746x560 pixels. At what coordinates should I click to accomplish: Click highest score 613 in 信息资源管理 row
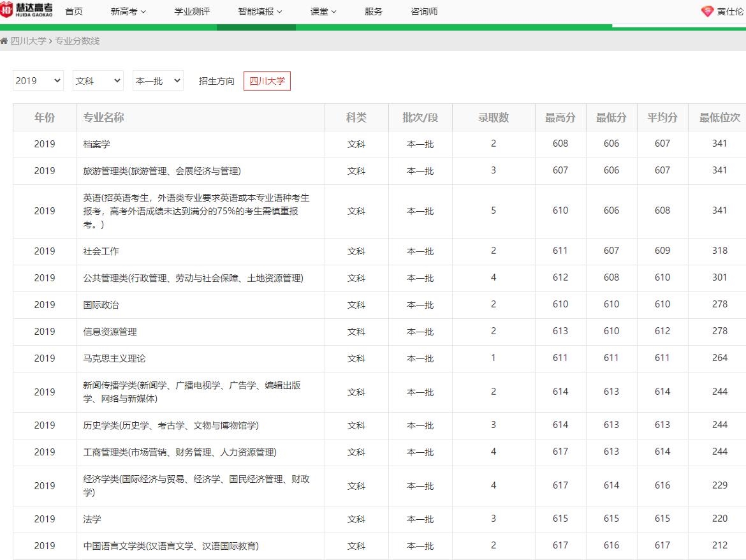point(560,331)
